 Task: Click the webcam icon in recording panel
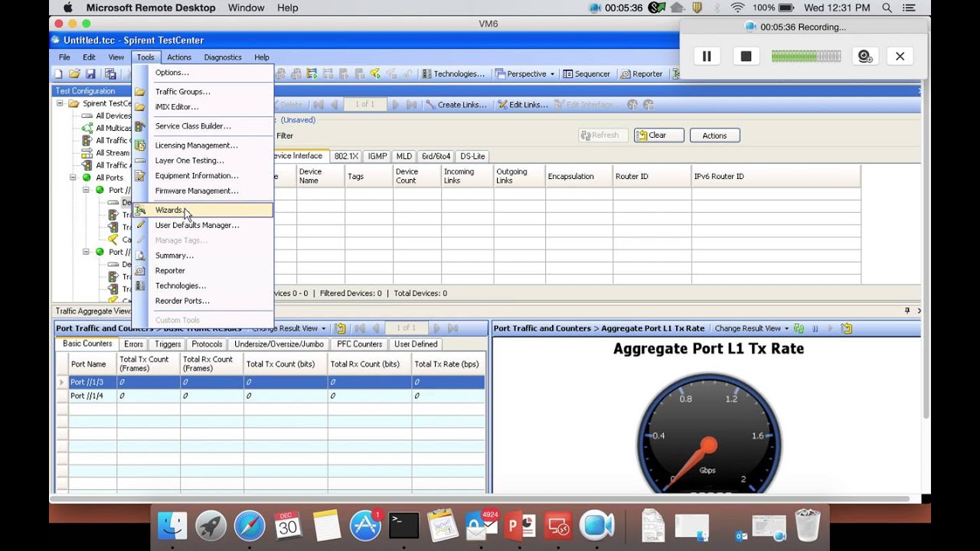point(865,56)
